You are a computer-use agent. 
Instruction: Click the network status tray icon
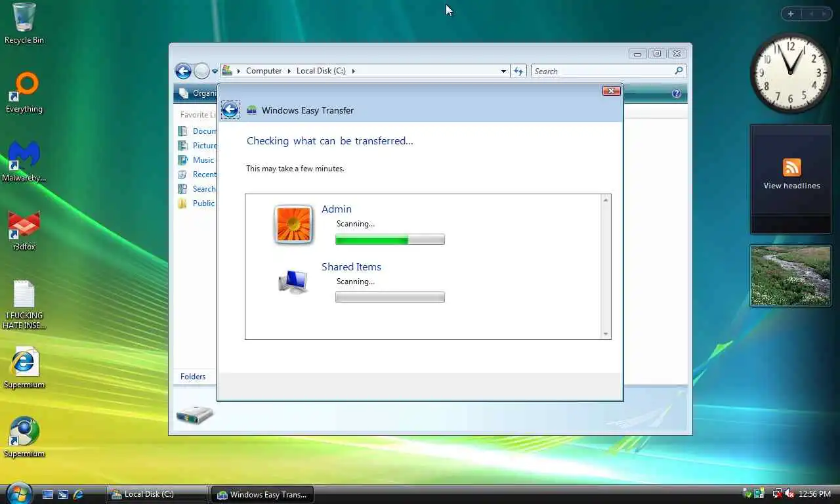[x=777, y=493]
